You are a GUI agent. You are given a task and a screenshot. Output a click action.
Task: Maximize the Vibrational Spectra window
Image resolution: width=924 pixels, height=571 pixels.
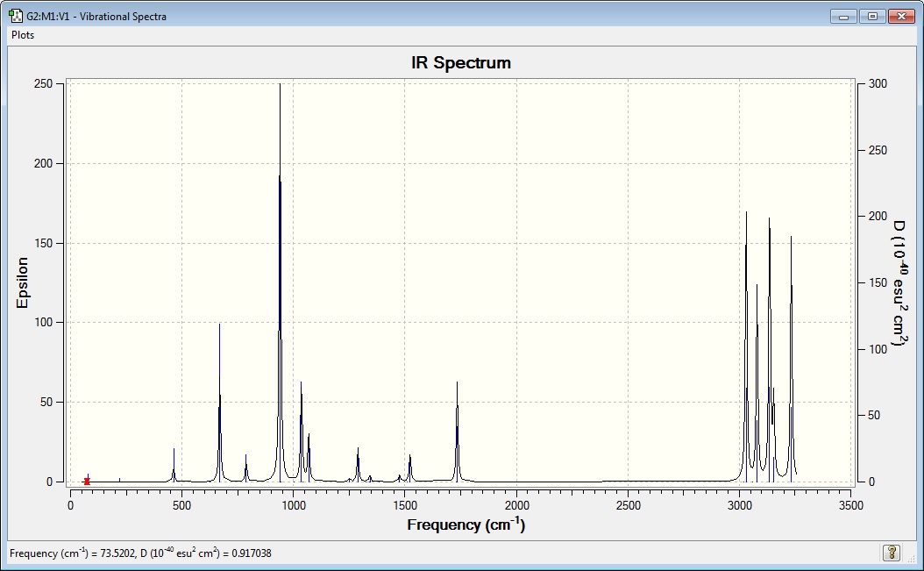coord(872,17)
